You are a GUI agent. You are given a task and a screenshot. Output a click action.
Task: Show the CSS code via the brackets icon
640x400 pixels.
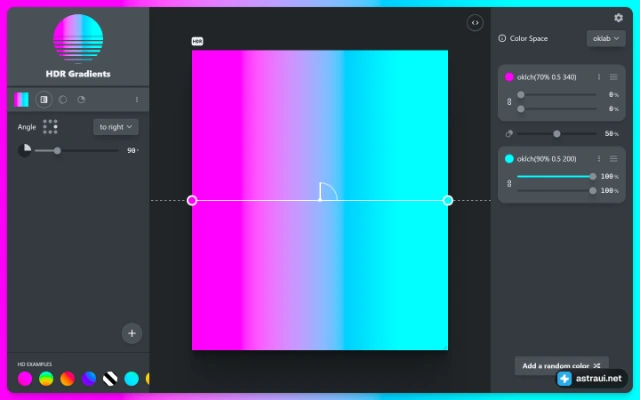(x=475, y=23)
